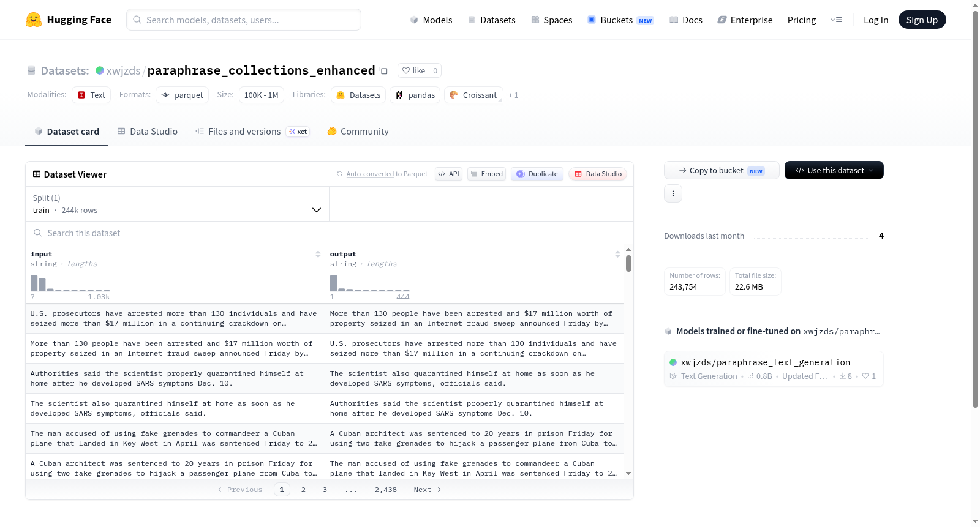Open the Models menu item

click(x=431, y=20)
